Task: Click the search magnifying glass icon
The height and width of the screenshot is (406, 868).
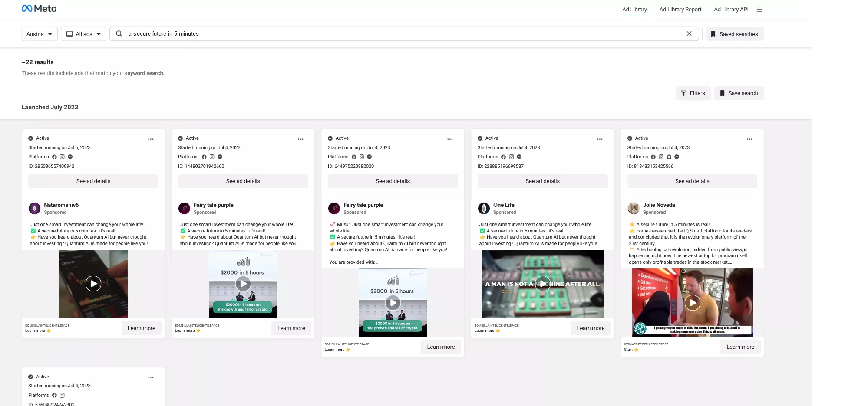Action: tap(119, 33)
